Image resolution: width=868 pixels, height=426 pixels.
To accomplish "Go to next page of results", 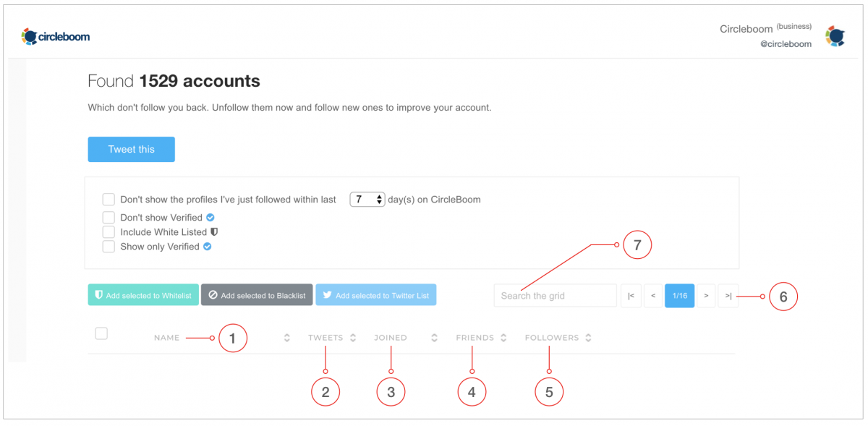I will (706, 296).
